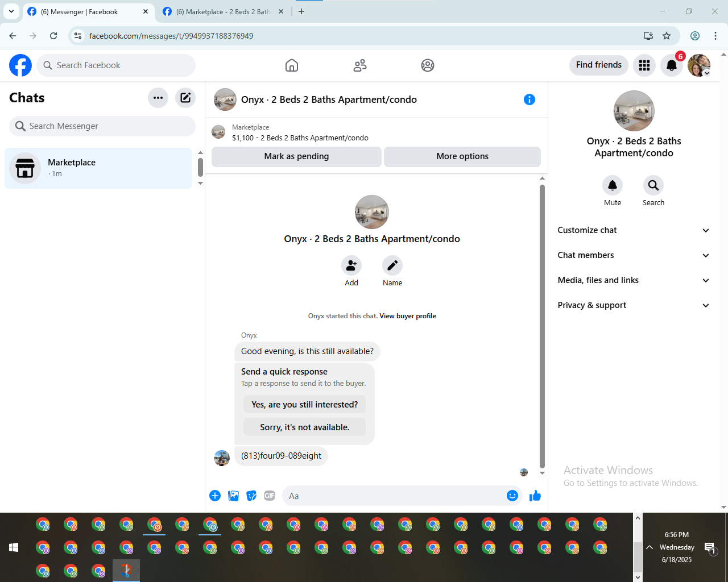Send quick reply 'Sorry, it's not available.'
Viewport: 728px width, 582px height.
point(305,427)
